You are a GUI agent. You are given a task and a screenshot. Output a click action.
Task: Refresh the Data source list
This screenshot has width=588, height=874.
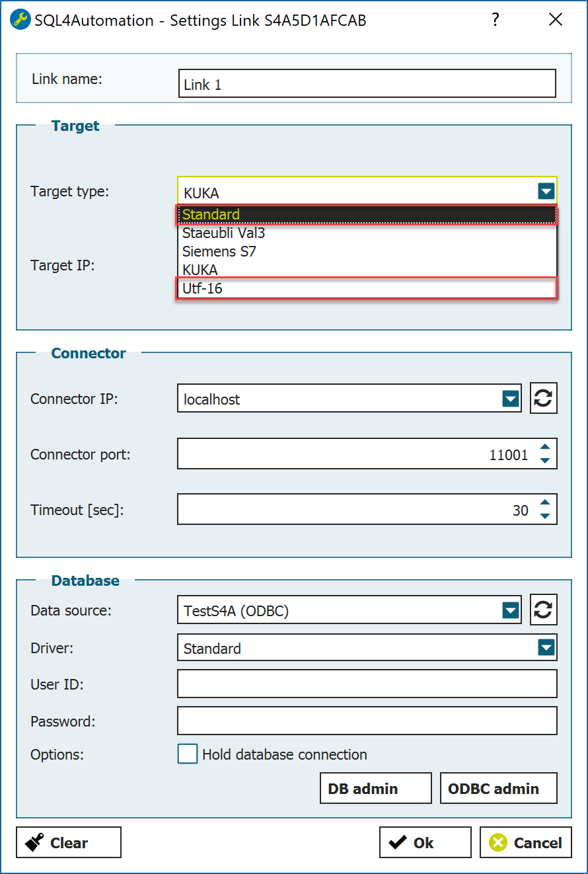[543, 610]
